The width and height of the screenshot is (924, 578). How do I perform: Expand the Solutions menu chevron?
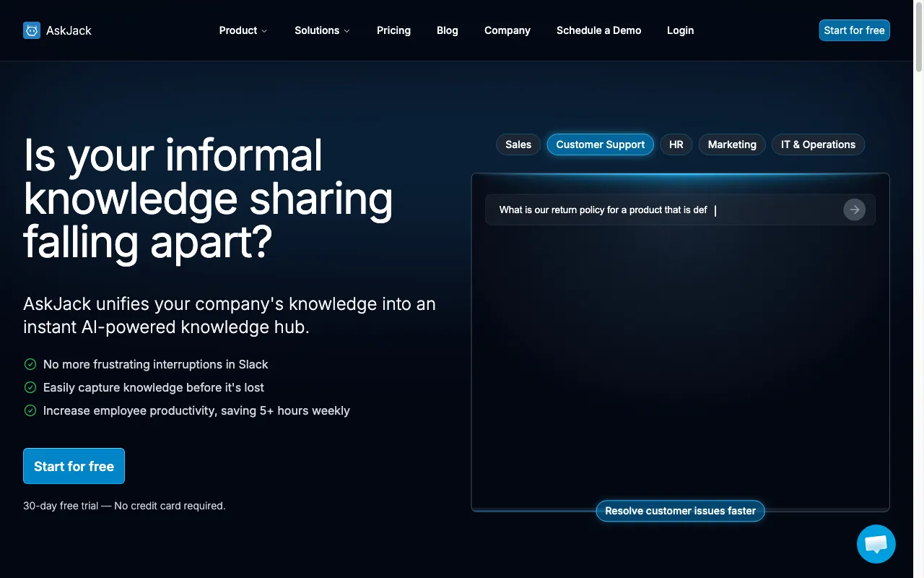[x=346, y=31]
